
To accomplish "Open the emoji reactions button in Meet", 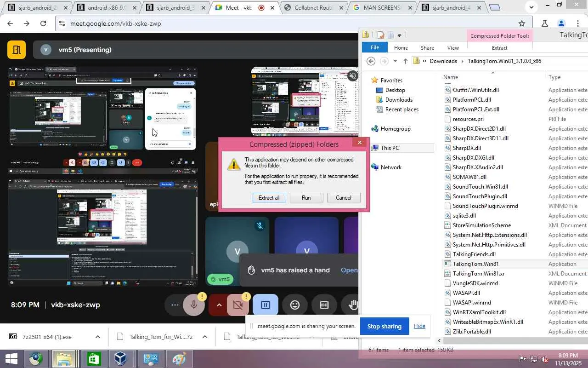I will click(295, 305).
